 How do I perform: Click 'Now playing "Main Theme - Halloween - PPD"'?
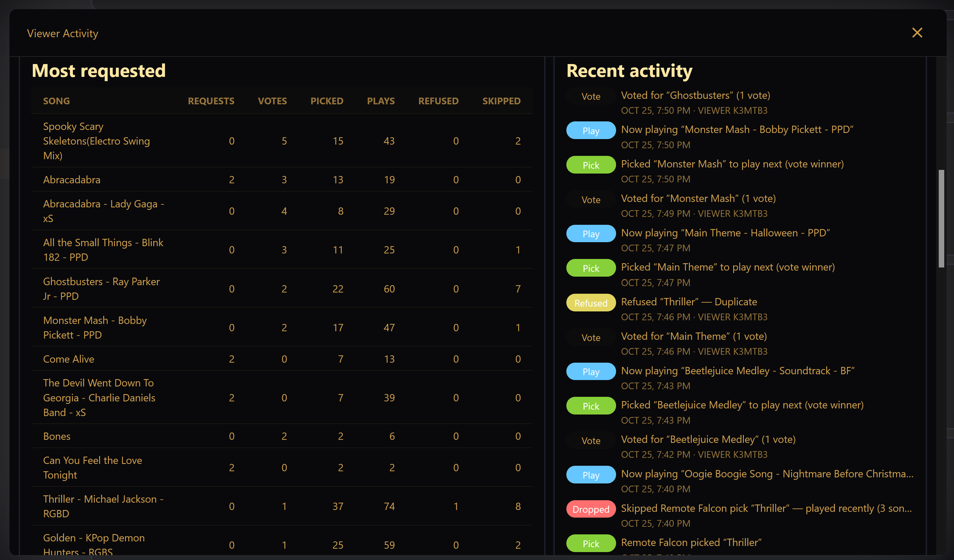point(725,233)
